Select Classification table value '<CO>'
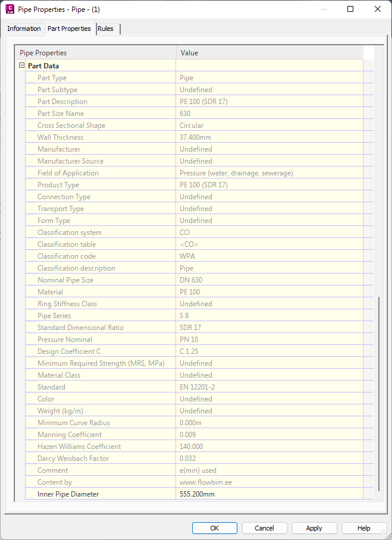The image size is (392, 540). pyautogui.click(x=189, y=244)
